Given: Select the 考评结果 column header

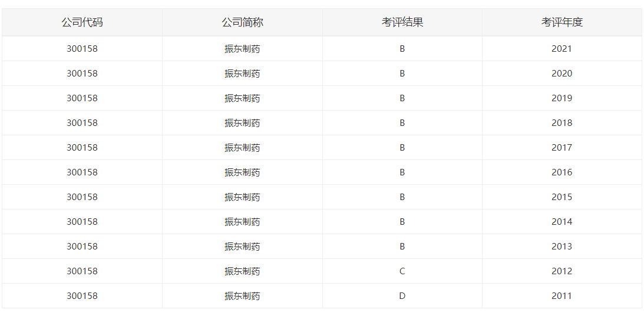Looking at the screenshot, I should click(402, 22).
